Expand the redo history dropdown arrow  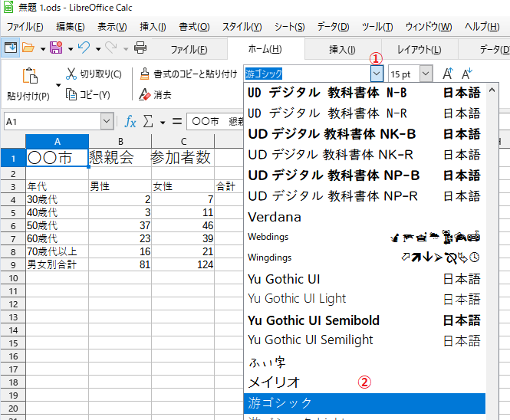click(x=126, y=49)
